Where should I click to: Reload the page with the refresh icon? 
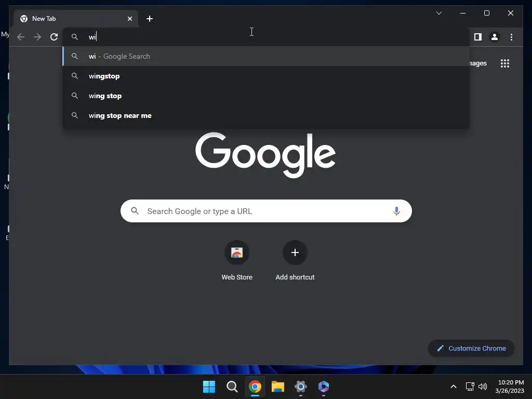[x=54, y=37]
